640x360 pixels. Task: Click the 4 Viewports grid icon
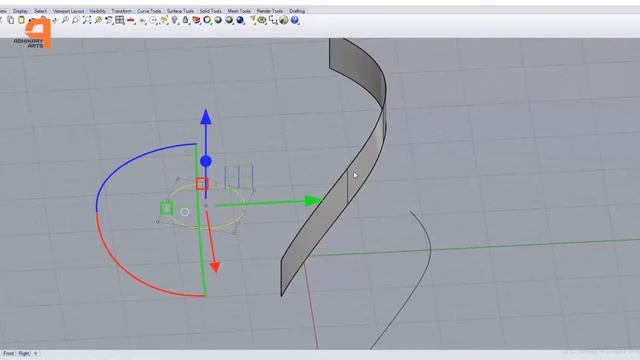tap(120, 20)
